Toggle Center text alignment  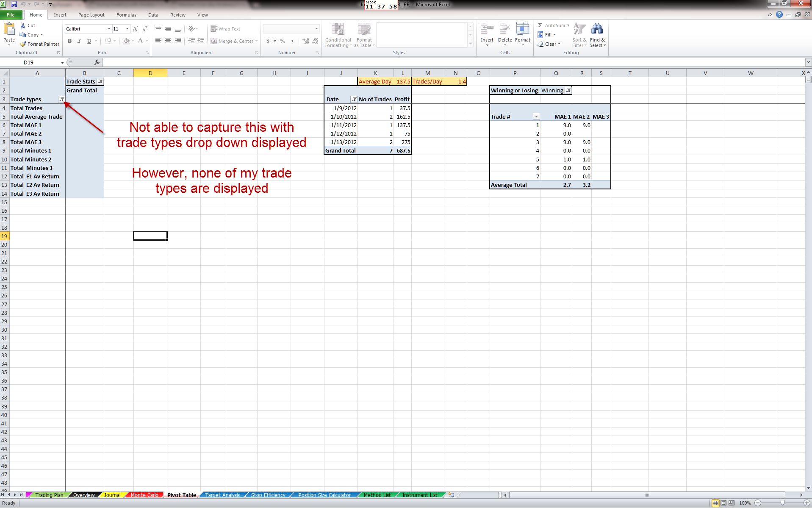168,41
